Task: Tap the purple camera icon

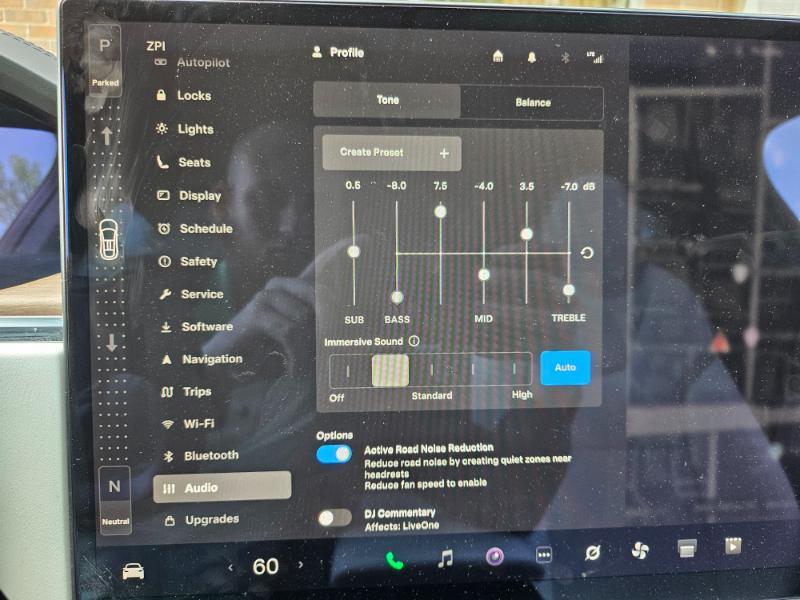Action: [495, 557]
